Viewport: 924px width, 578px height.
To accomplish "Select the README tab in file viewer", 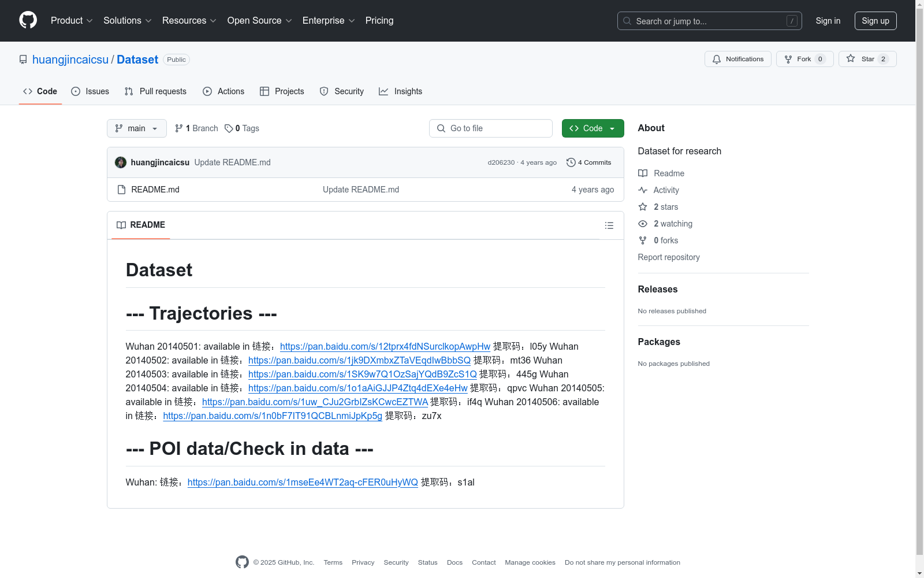I will [x=141, y=225].
